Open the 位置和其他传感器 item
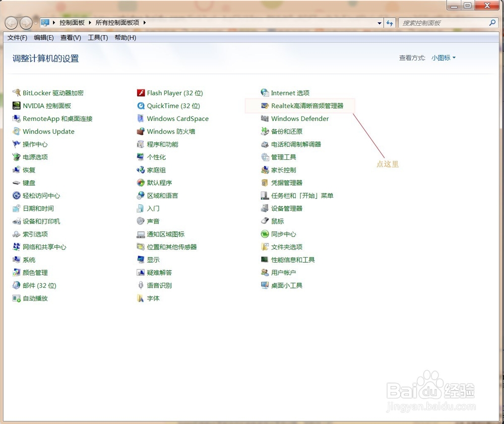The width and height of the screenshot is (504, 424). [x=172, y=247]
